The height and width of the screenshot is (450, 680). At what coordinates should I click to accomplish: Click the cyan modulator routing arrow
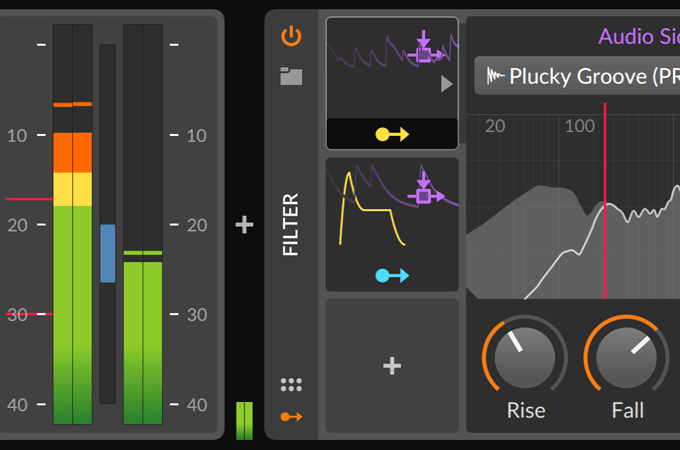click(x=392, y=275)
